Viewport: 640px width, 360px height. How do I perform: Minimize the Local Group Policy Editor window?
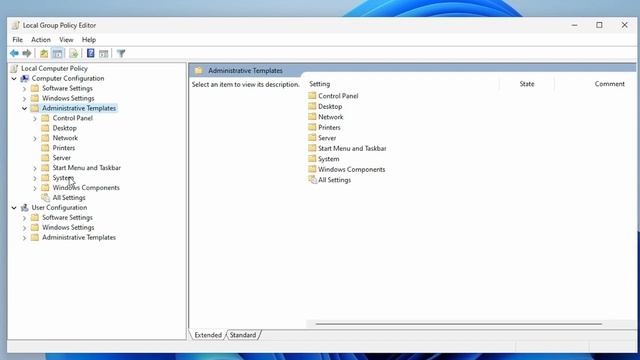coord(575,25)
